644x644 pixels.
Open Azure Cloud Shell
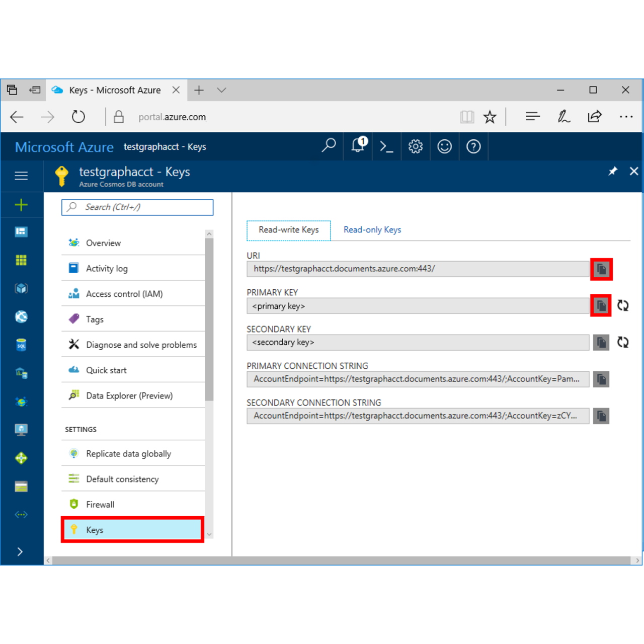pyautogui.click(x=386, y=147)
